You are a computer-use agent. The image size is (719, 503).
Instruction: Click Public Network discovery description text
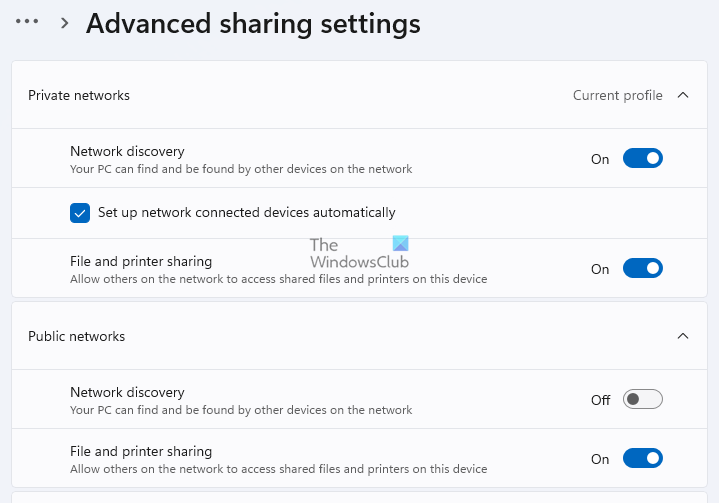tap(241, 410)
